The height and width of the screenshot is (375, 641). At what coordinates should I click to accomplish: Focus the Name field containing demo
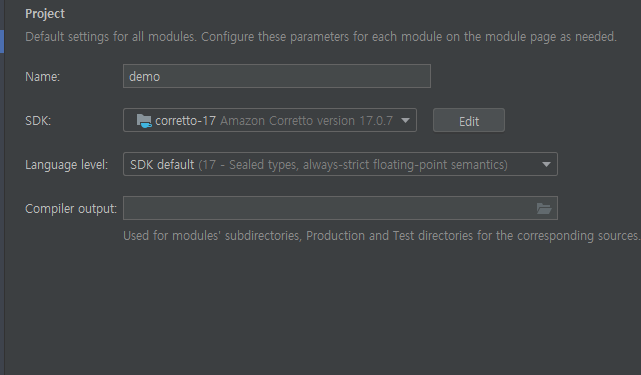(x=277, y=76)
